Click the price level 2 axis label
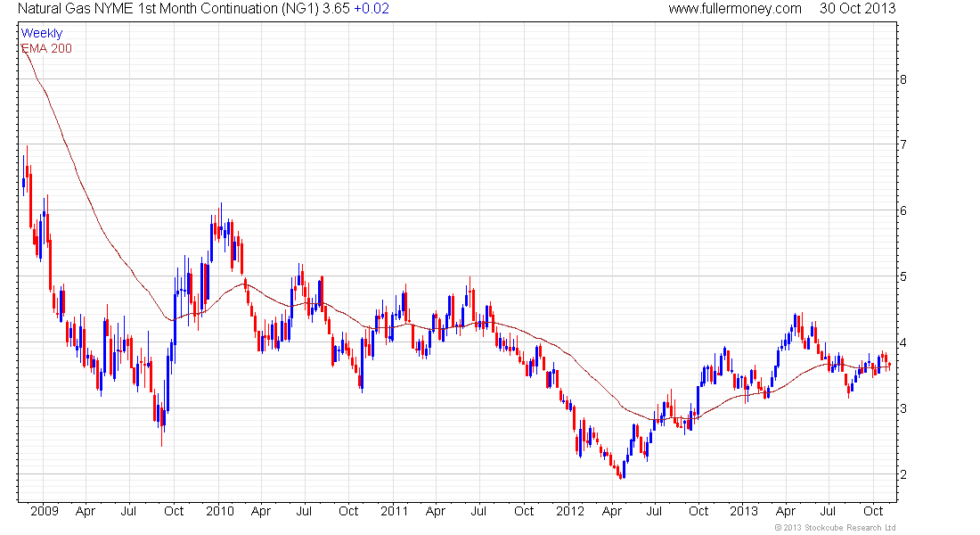This screenshot has height=535, width=980. pos(902,474)
